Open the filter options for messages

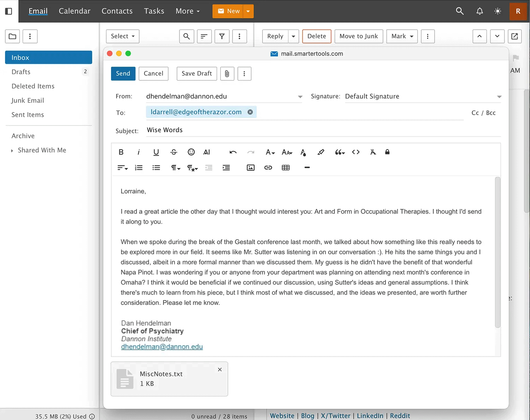(x=222, y=36)
